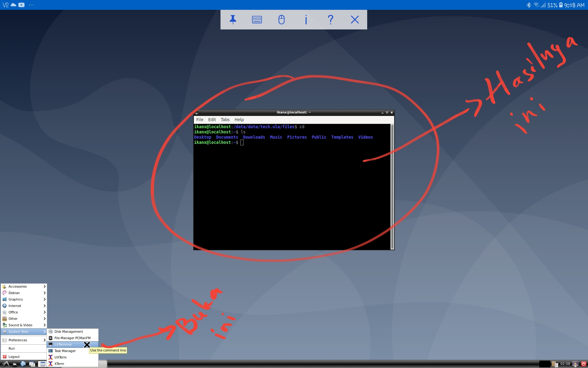Click the mouse icon in the overlay toolbar
Viewport: 588px width, 368px height.
pyautogui.click(x=281, y=20)
